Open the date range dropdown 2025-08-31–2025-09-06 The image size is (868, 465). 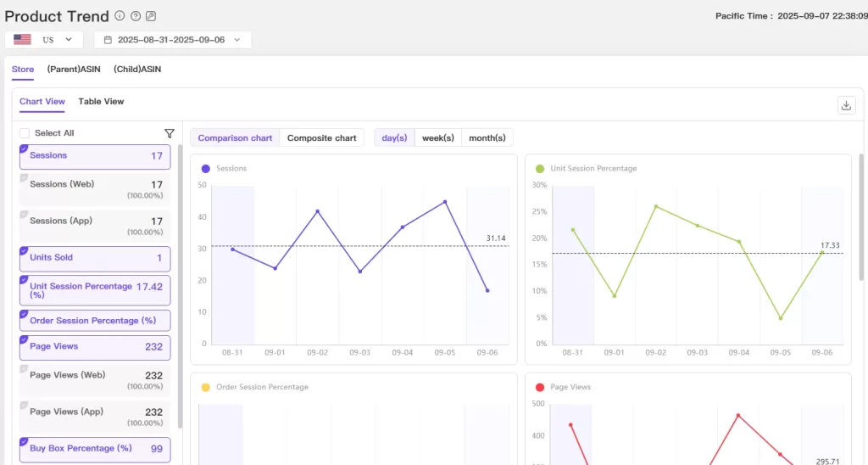[173, 40]
